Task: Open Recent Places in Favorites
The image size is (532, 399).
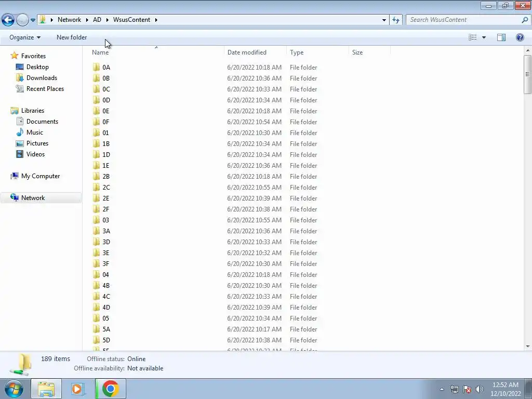Action: pyautogui.click(x=45, y=88)
